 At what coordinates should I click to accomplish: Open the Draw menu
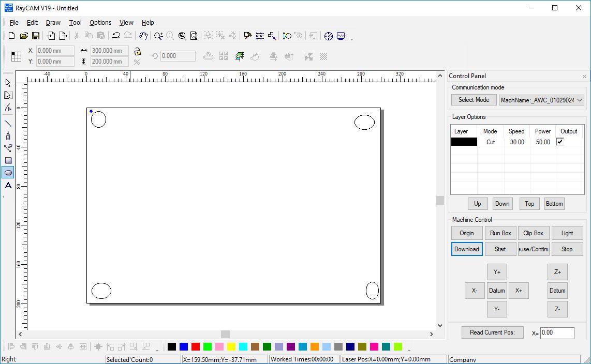[x=53, y=23]
